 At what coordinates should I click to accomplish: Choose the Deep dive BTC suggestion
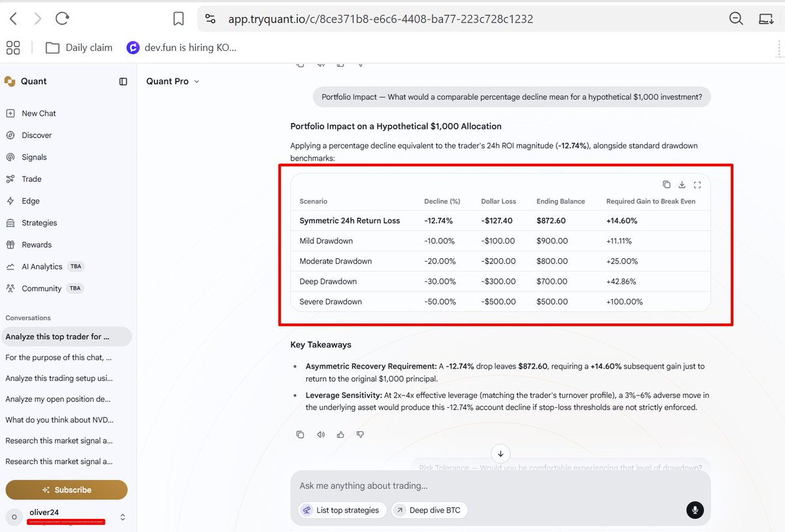429,510
